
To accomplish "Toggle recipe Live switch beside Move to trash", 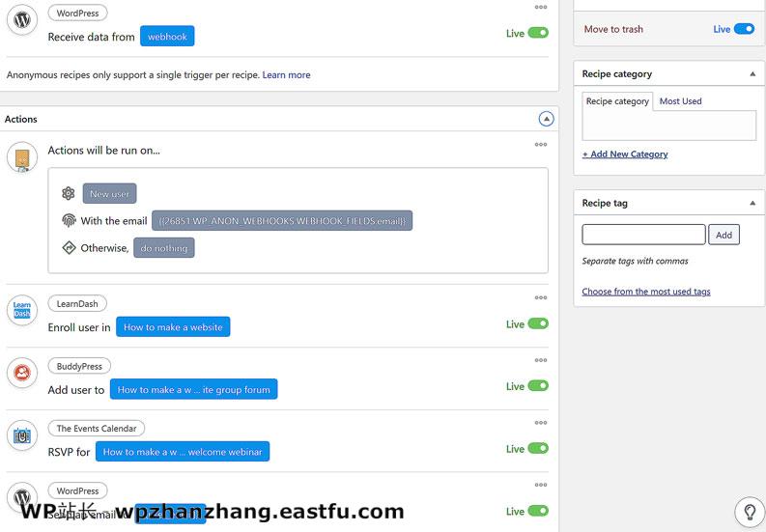I will point(744,29).
